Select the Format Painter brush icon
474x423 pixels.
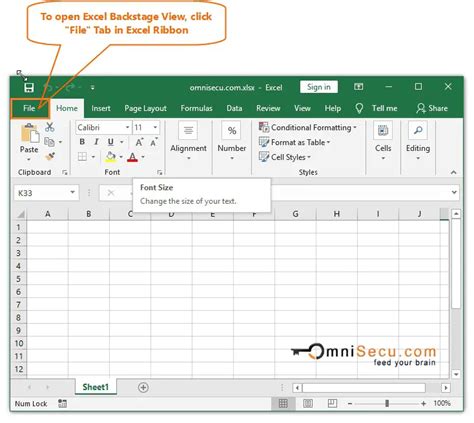50,156
